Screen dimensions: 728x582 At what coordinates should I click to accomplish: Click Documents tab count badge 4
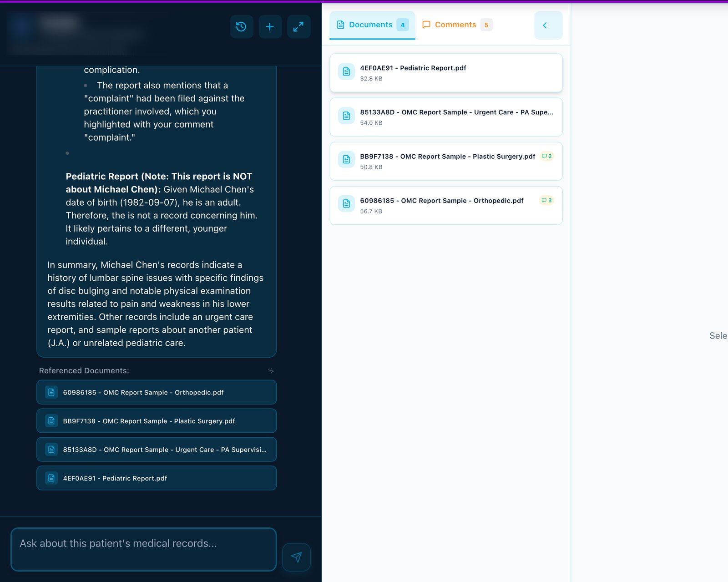[x=403, y=25]
